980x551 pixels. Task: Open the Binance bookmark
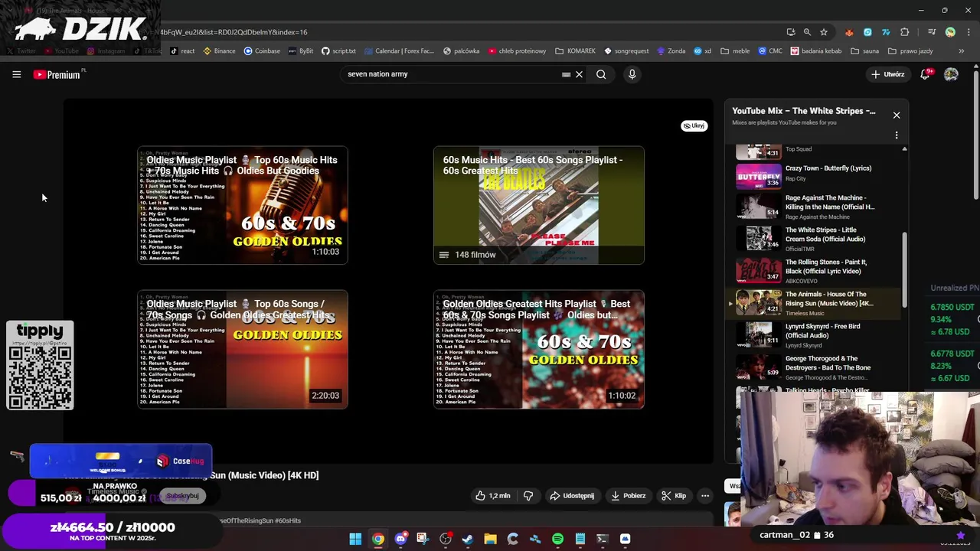tap(219, 51)
